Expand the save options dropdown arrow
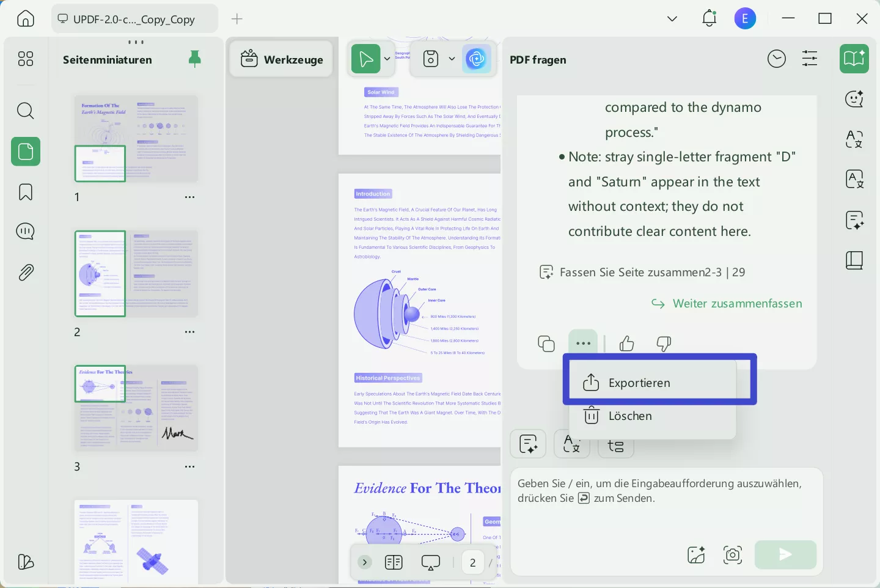The width and height of the screenshot is (880, 588). (x=452, y=59)
